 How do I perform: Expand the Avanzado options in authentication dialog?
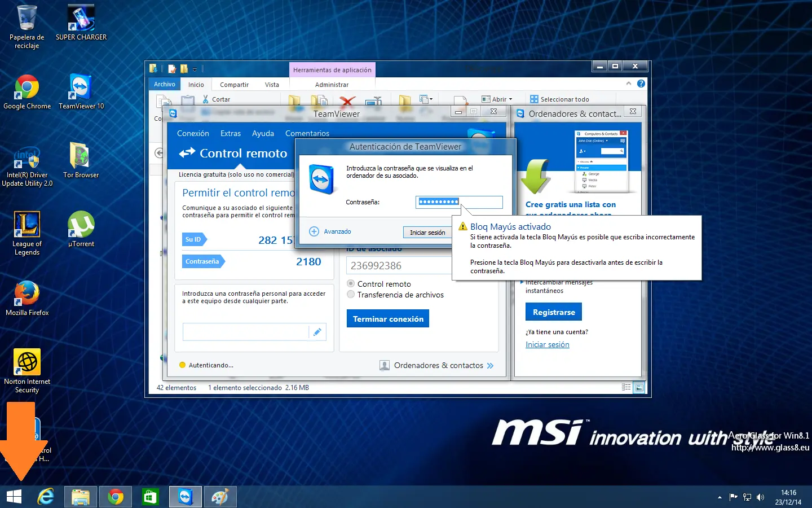(330, 231)
